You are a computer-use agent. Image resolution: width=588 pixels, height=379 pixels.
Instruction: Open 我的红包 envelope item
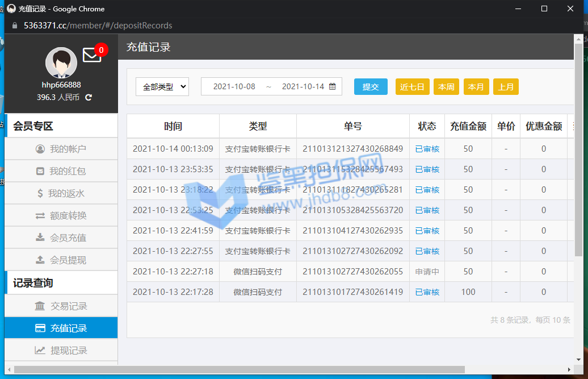click(61, 171)
